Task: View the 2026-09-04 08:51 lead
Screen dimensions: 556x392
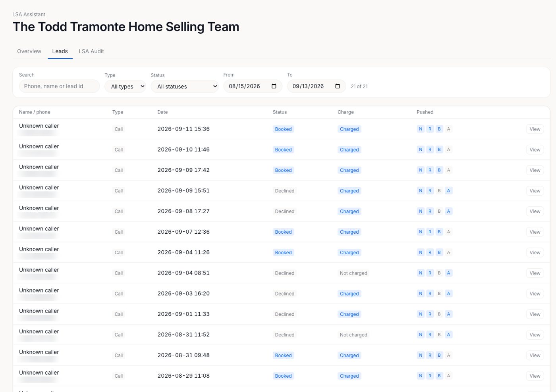Action: (x=535, y=273)
